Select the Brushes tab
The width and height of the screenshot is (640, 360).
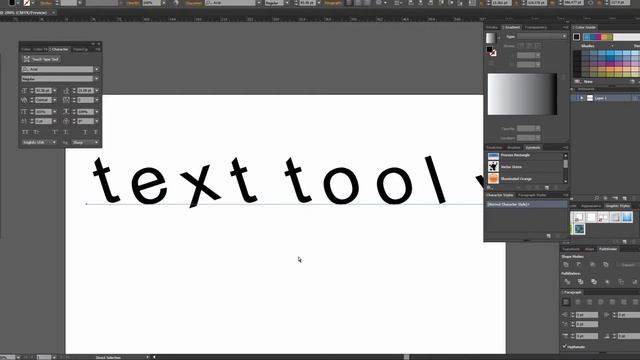(x=513, y=147)
